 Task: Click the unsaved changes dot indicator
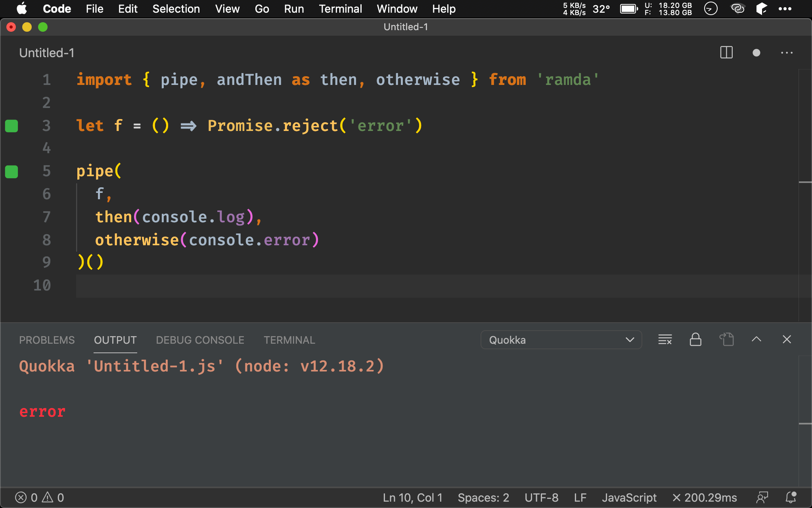[756, 53]
